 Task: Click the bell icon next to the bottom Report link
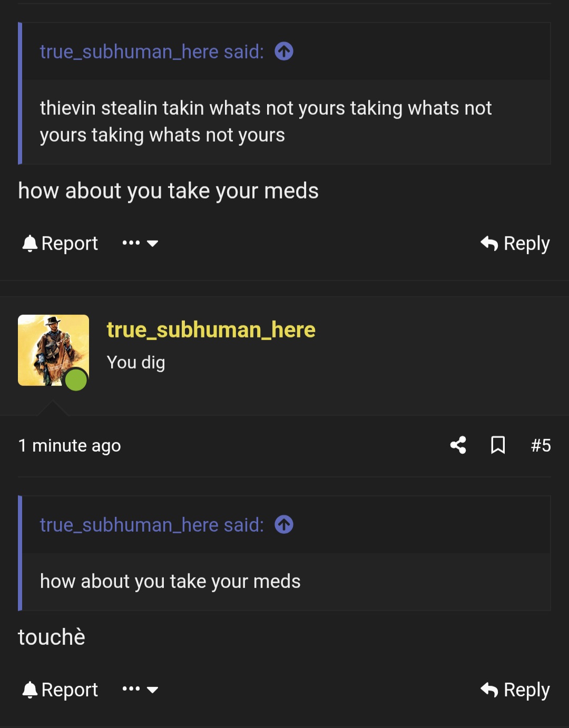(29, 690)
